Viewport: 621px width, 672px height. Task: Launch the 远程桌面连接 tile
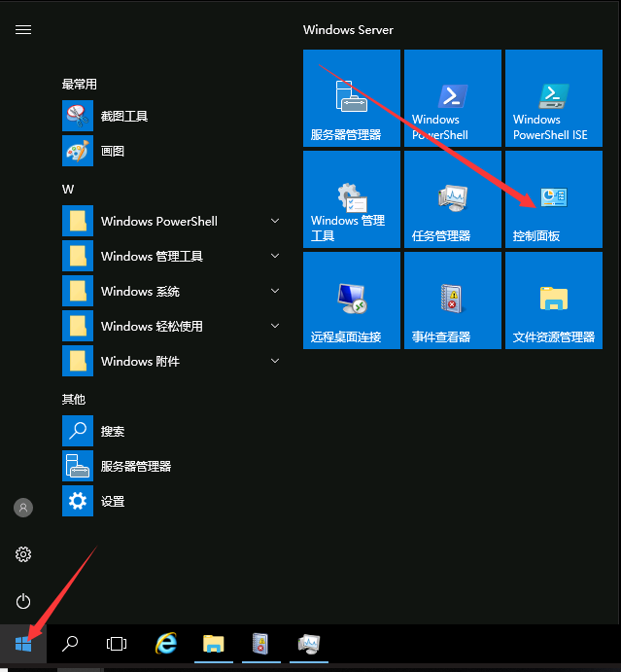tap(352, 301)
